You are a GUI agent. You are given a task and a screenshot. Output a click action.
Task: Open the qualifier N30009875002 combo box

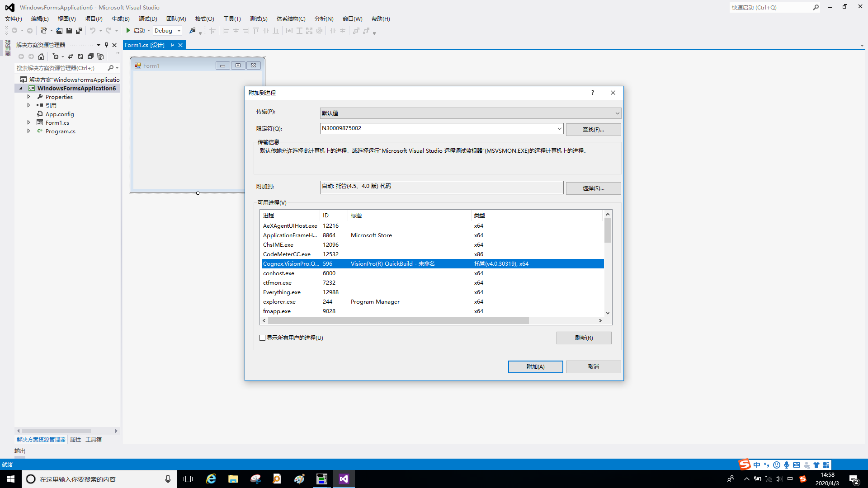[x=559, y=128]
